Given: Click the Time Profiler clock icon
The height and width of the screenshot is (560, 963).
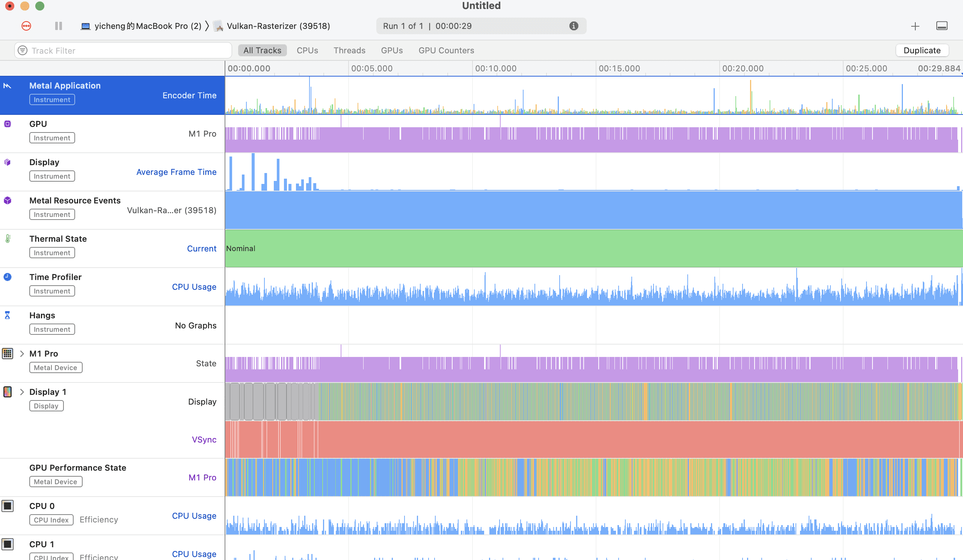Looking at the screenshot, I should (8, 277).
